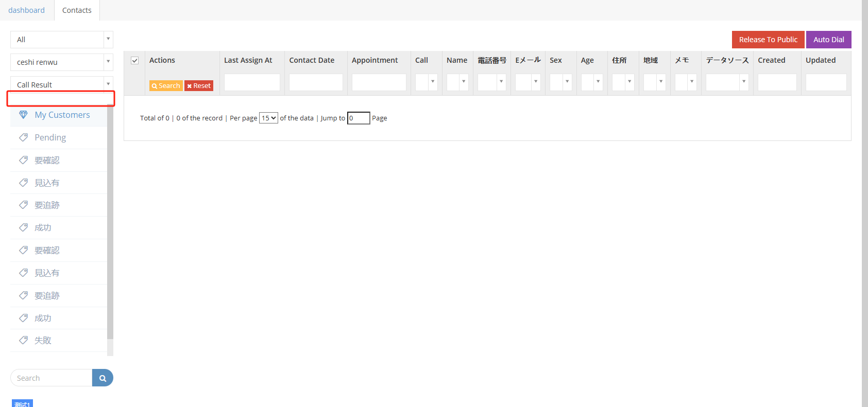The image size is (868, 407).
Task: Click the sidebar Search text box
Action: (x=52, y=378)
